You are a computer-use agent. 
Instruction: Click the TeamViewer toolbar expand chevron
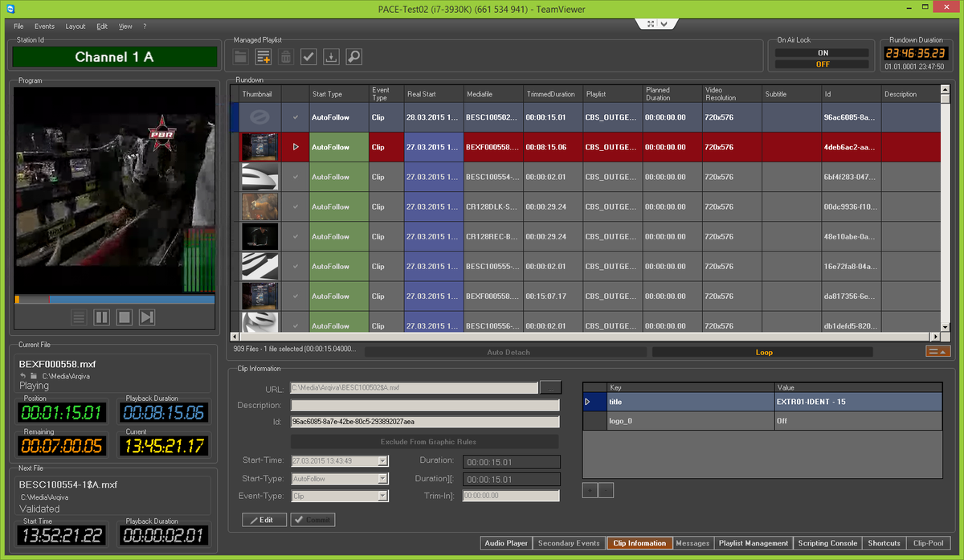664,23
